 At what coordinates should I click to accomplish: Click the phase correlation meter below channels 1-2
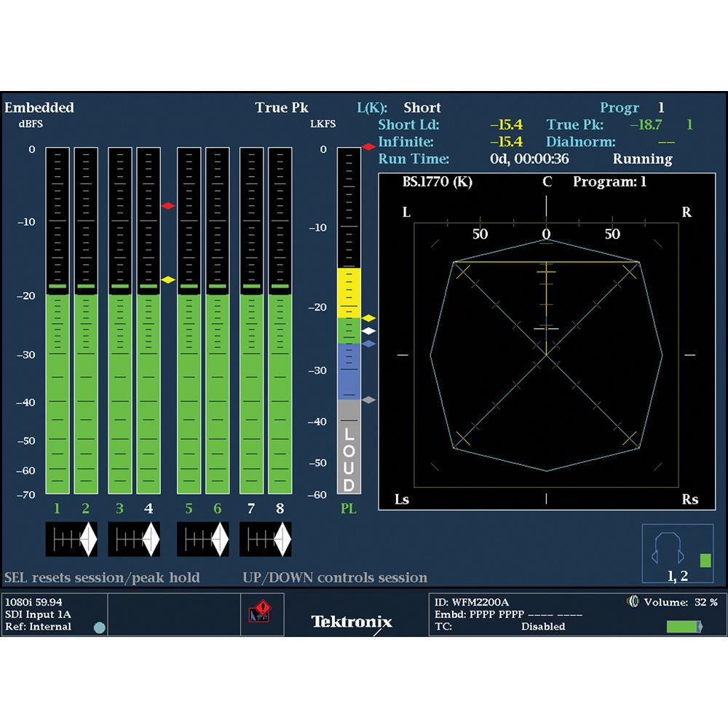73,539
